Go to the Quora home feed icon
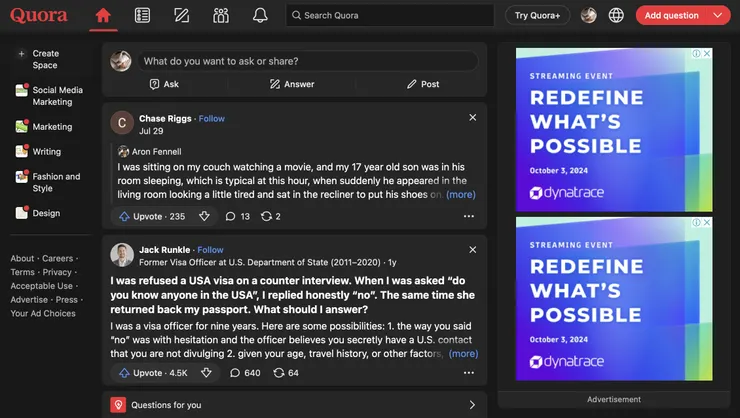 point(103,16)
